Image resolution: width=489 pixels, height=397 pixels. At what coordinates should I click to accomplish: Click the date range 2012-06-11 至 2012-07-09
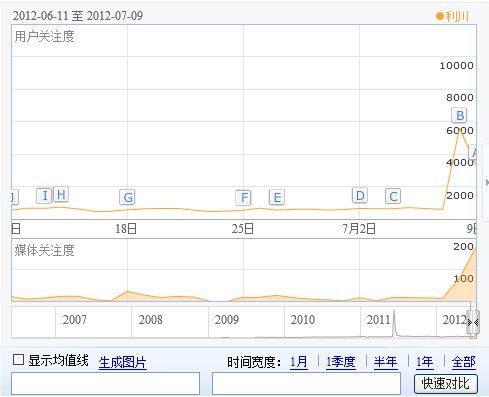coord(78,16)
